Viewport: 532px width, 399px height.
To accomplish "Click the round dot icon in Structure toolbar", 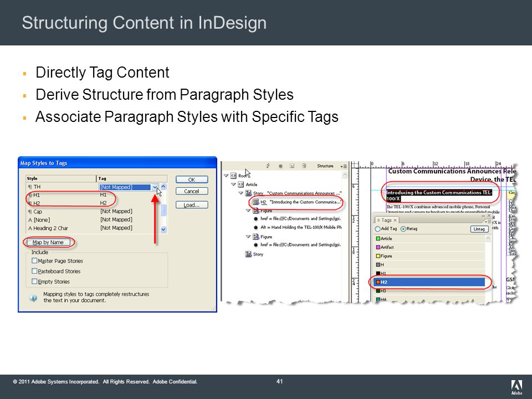I will point(280,166).
